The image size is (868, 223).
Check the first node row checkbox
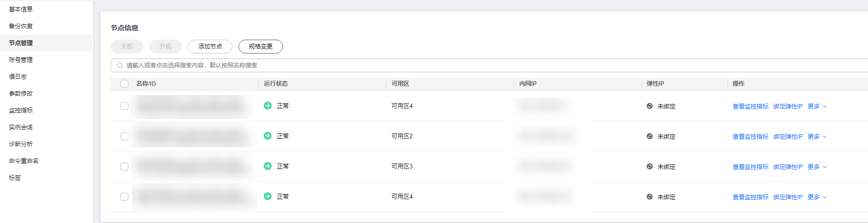(124, 106)
